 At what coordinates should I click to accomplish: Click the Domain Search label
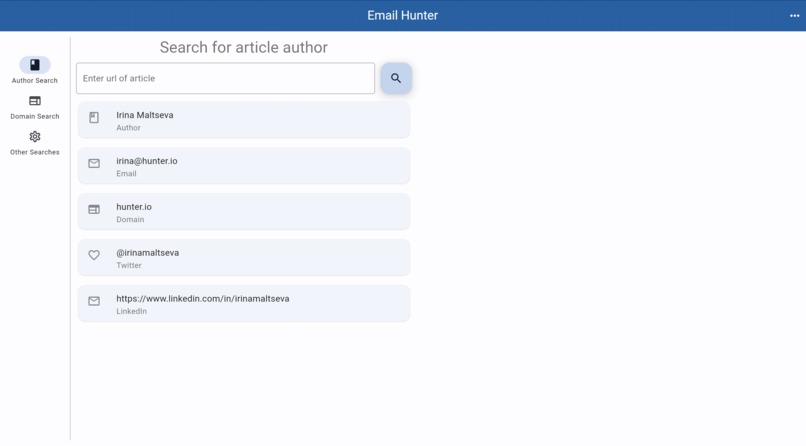[35, 117]
